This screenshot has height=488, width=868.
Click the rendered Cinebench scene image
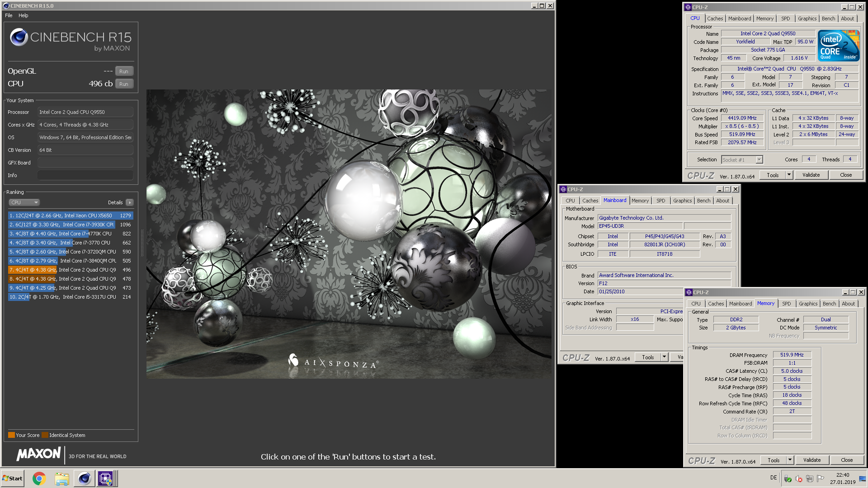click(349, 234)
